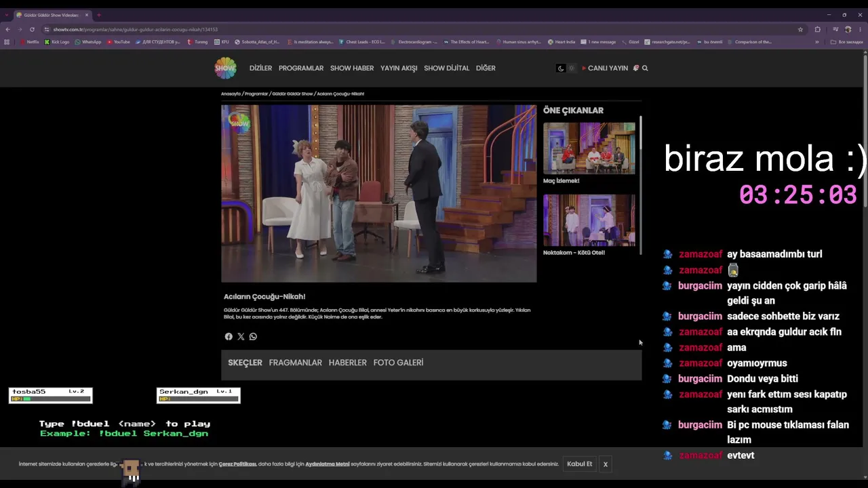
Task: Switch to the HABERLER tab
Action: pos(347,363)
